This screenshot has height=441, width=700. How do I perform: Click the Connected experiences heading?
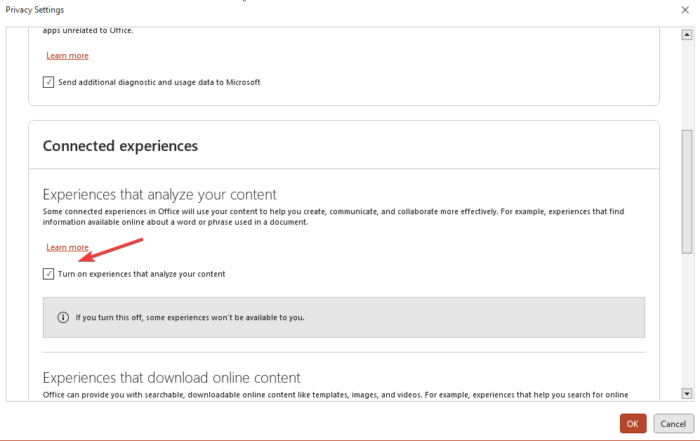pyautogui.click(x=120, y=146)
